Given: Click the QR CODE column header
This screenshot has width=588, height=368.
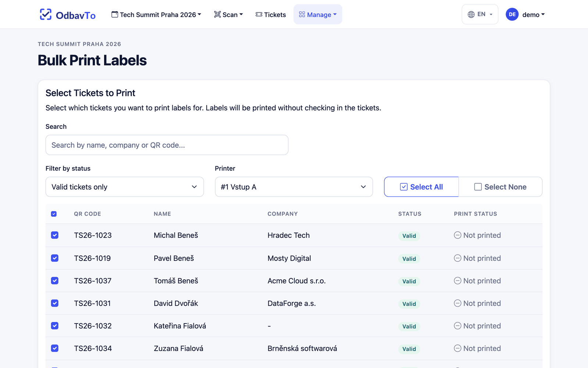Looking at the screenshot, I should [x=87, y=214].
